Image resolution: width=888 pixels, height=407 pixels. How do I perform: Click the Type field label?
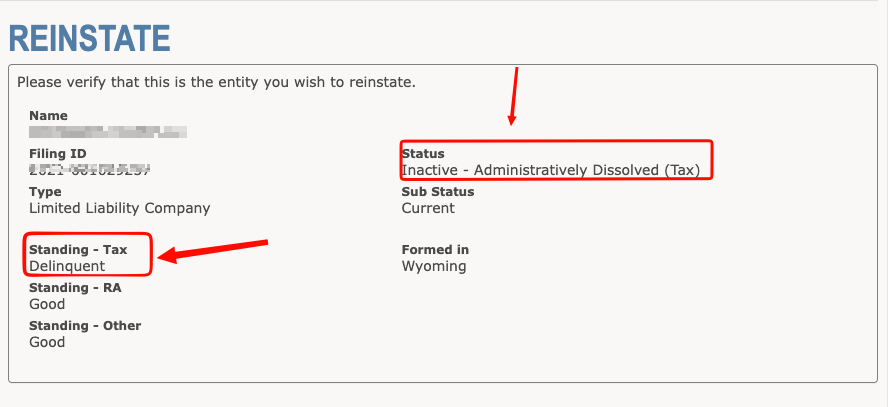click(45, 192)
